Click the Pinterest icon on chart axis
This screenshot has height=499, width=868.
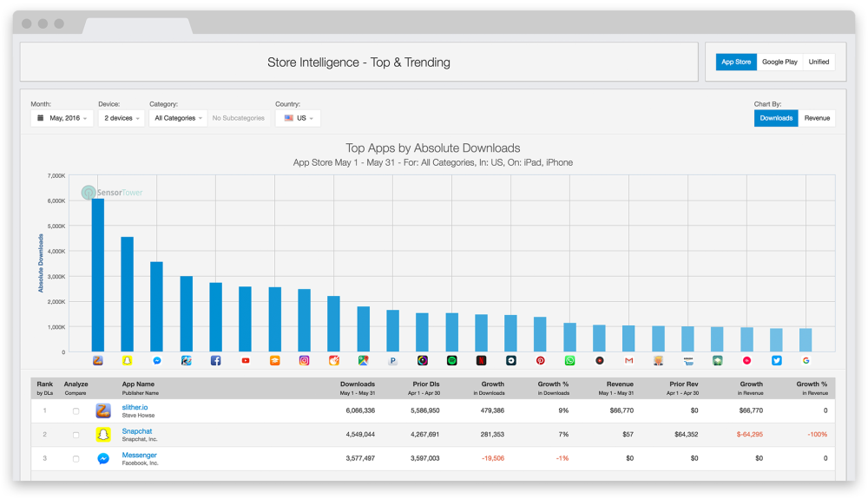pos(540,360)
